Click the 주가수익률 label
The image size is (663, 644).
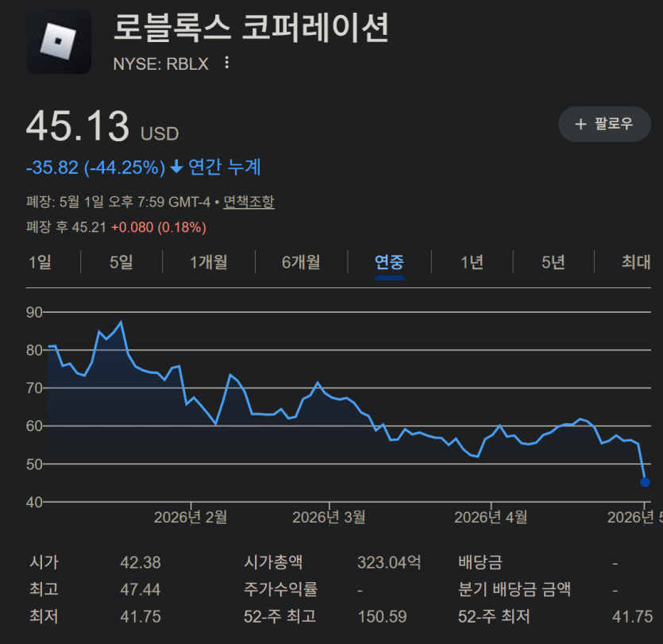(x=280, y=589)
